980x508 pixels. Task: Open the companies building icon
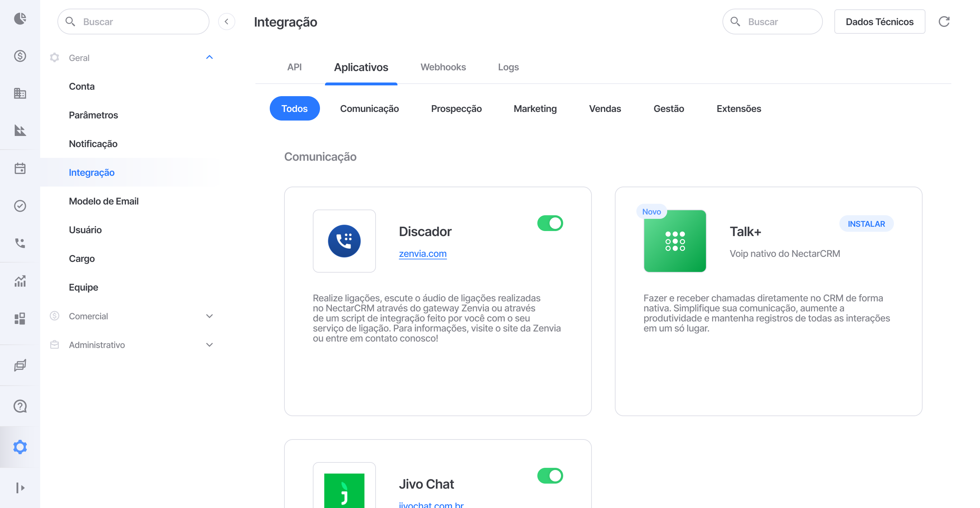pyautogui.click(x=20, y=93)
